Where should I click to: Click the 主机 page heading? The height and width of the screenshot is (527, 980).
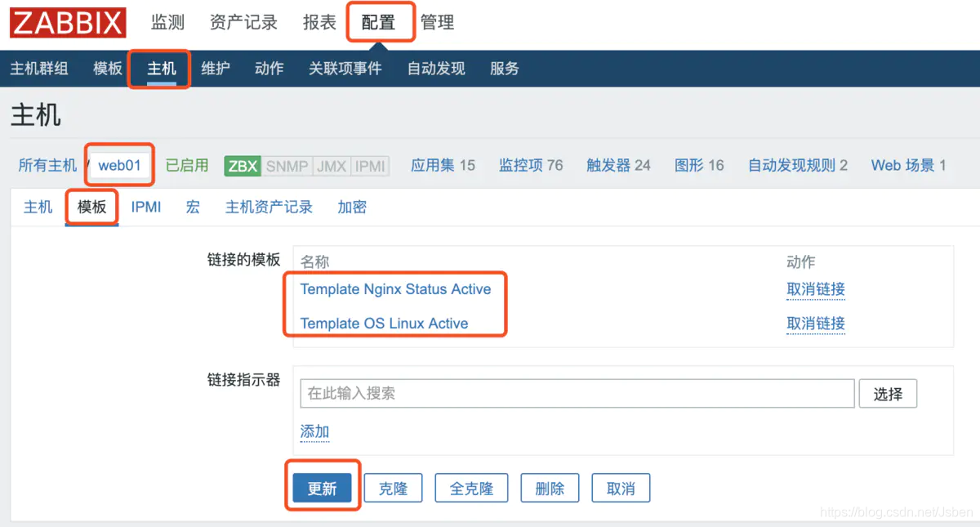[35, 115]
